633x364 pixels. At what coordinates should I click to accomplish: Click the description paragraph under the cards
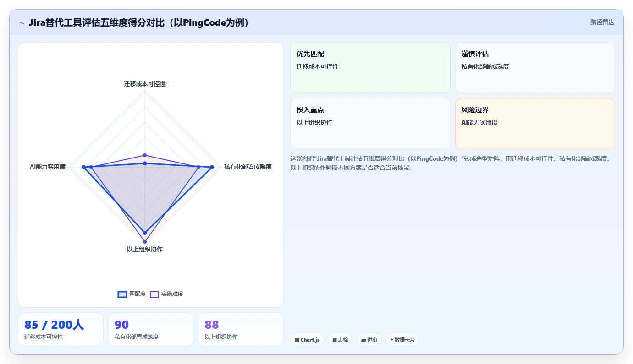tap(451, 163)
